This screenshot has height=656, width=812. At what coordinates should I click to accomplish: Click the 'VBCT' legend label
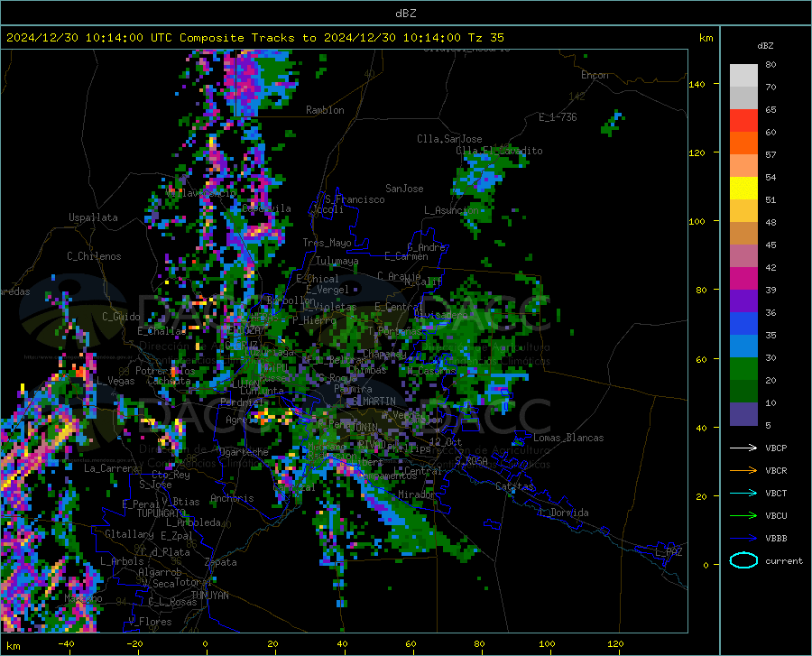pos(776,493)
